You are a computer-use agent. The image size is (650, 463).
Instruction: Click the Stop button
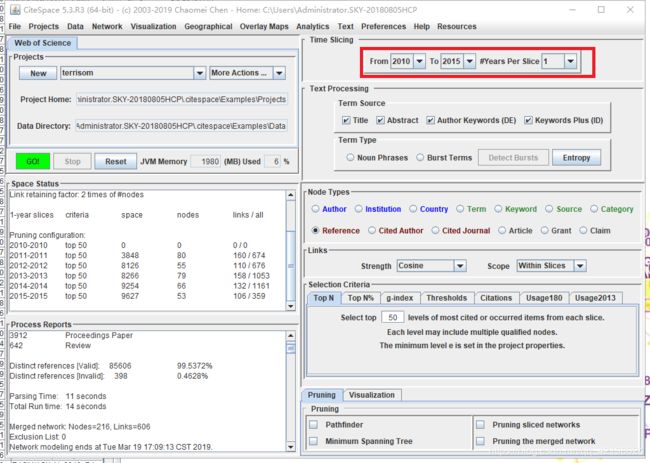click(x=73, y=161)
